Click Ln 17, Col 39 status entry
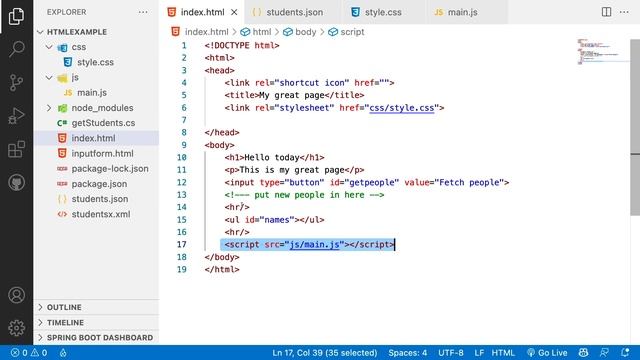The height and width of the screenshot is (360, 640). 324,353
